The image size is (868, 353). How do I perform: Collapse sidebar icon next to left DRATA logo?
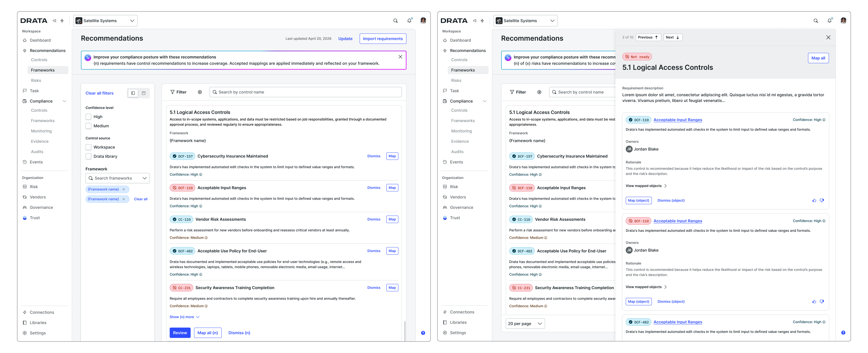(x=55, y=21)
